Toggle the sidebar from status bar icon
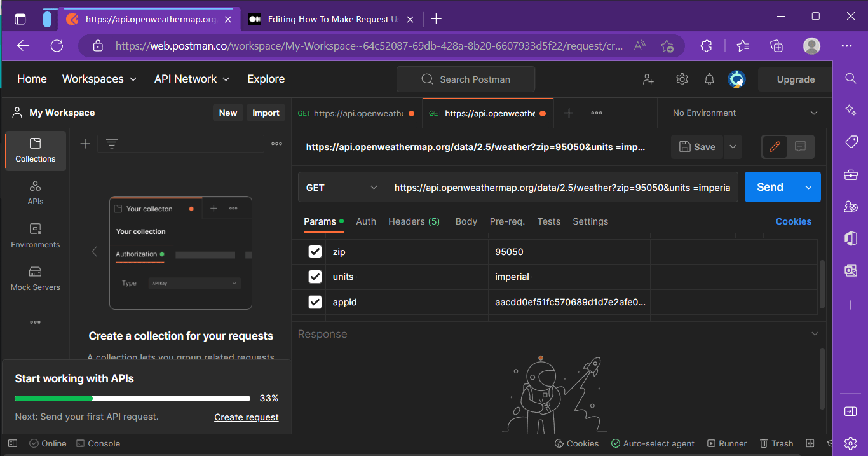Screen dimensions: 868x456 tap(13, 443)
